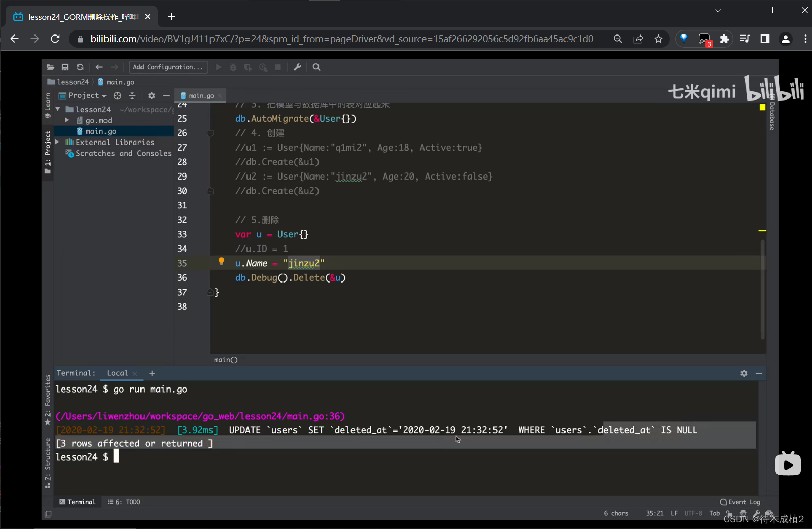Go back in browser history

[14, 39]
